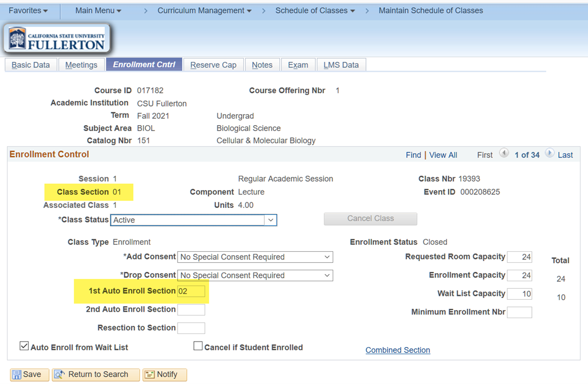The width and height of the screenshot is (588, 384).
Task: Open the LMS Data tab
Action: (x=341, y=65)
